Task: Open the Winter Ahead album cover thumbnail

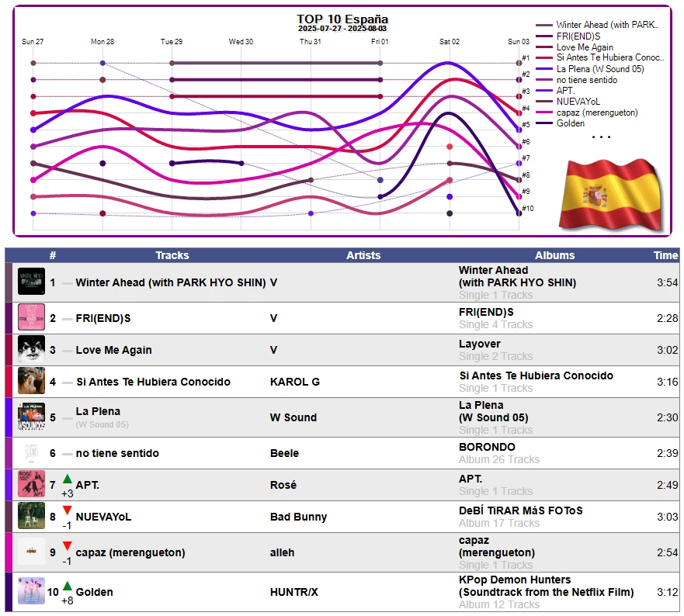Action: coord(31,281)
